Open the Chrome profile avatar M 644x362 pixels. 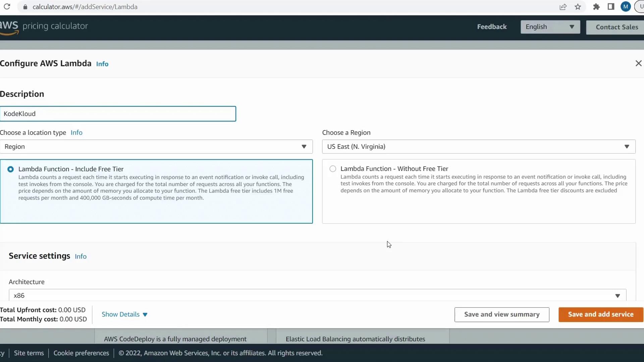[626, 7]
